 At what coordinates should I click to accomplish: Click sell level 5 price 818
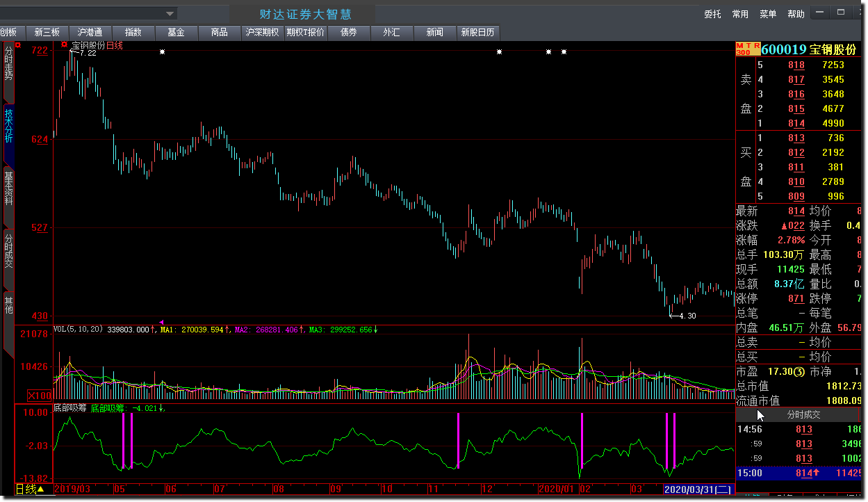click(796, 65)
